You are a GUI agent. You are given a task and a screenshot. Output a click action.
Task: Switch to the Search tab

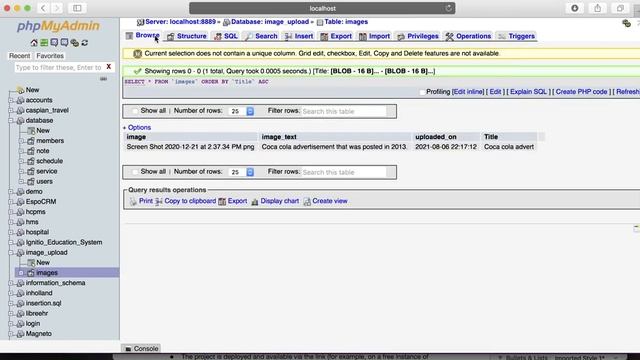tap(261, 36)
